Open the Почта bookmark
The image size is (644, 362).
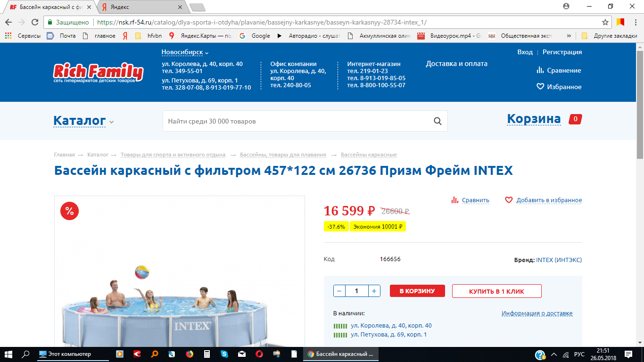click(61, 35)
